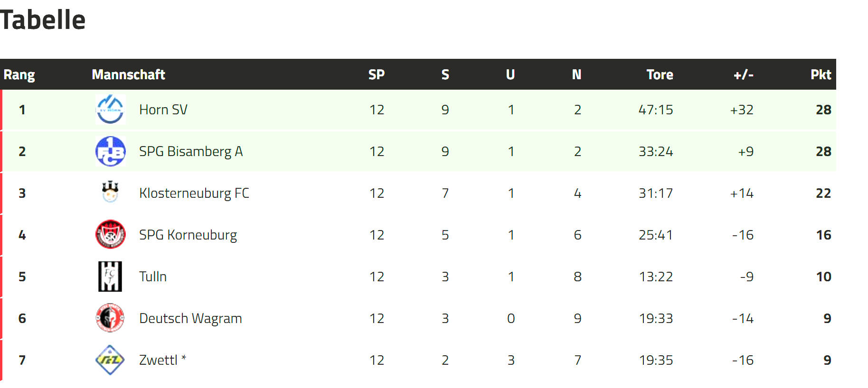Select the SPG Korneuburg team name
This screenshot has width=868, height=388.
pyautogui.click(x=188, y=235)
